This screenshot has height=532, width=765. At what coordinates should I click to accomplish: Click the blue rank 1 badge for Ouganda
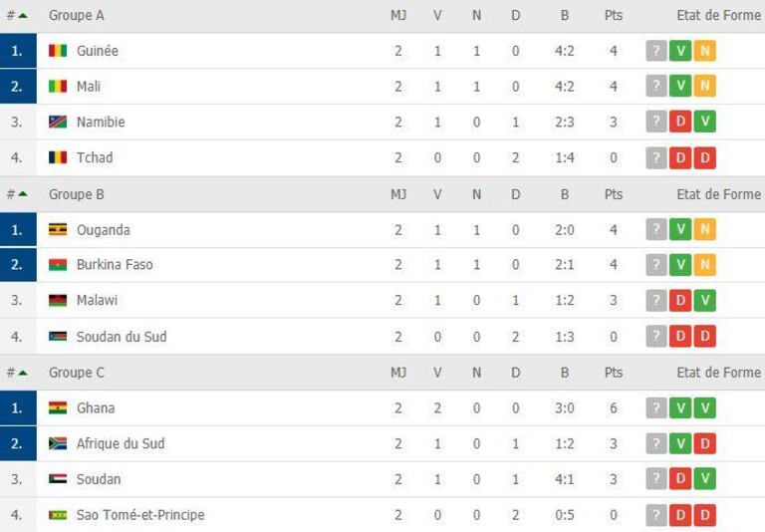(18, 229)
